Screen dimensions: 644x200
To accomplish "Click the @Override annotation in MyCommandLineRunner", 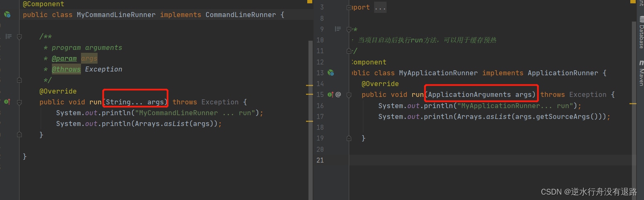I will (x=58, y=91).
